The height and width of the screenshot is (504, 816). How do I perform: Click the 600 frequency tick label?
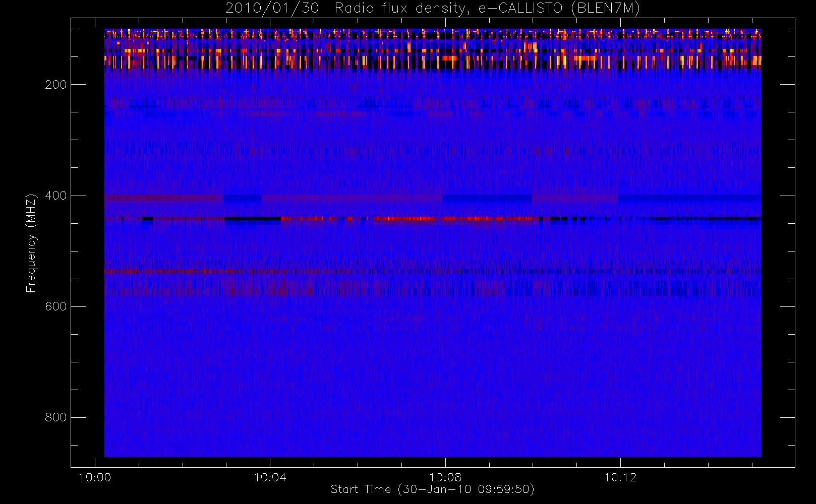[x=56, y=306]
